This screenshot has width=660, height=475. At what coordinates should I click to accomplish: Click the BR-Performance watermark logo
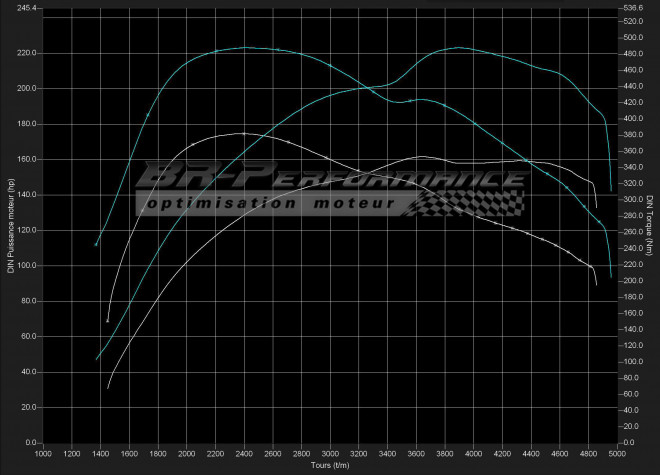[330, 178]
